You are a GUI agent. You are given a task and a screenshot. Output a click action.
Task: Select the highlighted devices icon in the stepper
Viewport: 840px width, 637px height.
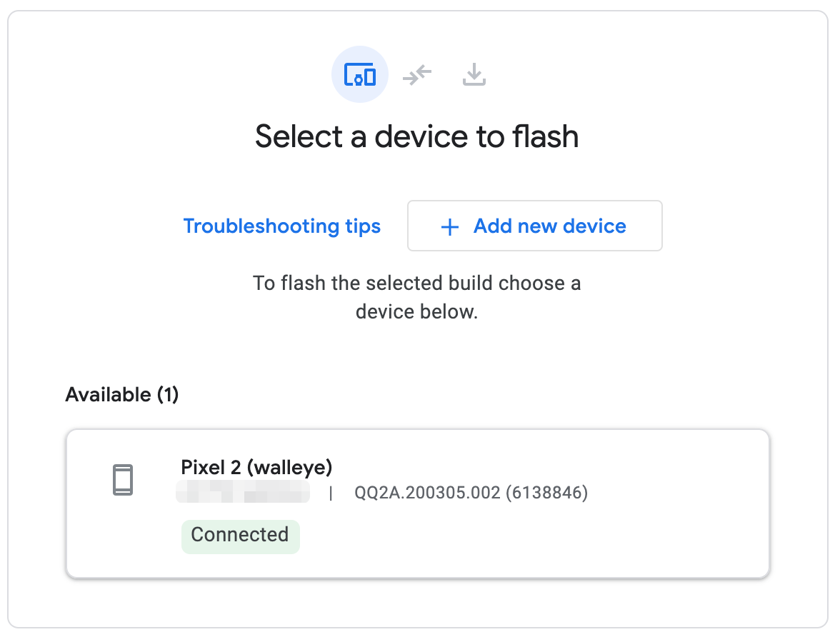tap(360, 74)
